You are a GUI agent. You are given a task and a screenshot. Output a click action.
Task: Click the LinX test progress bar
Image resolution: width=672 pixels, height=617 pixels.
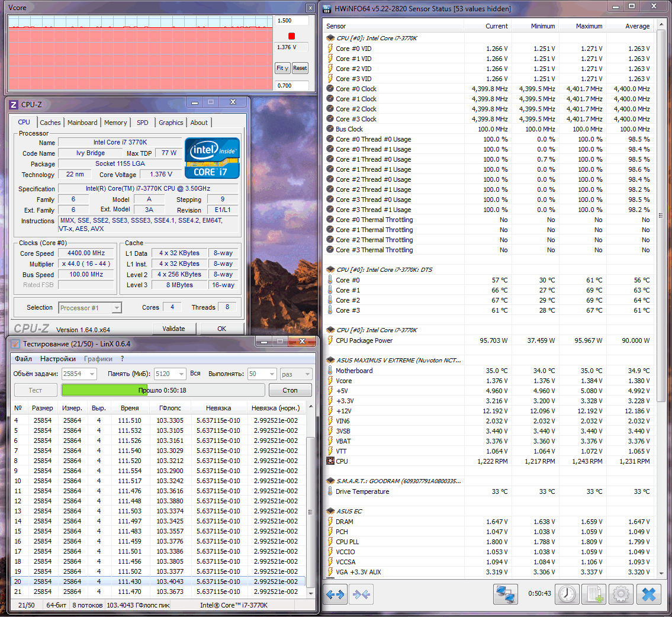click(x=163, y=390)
